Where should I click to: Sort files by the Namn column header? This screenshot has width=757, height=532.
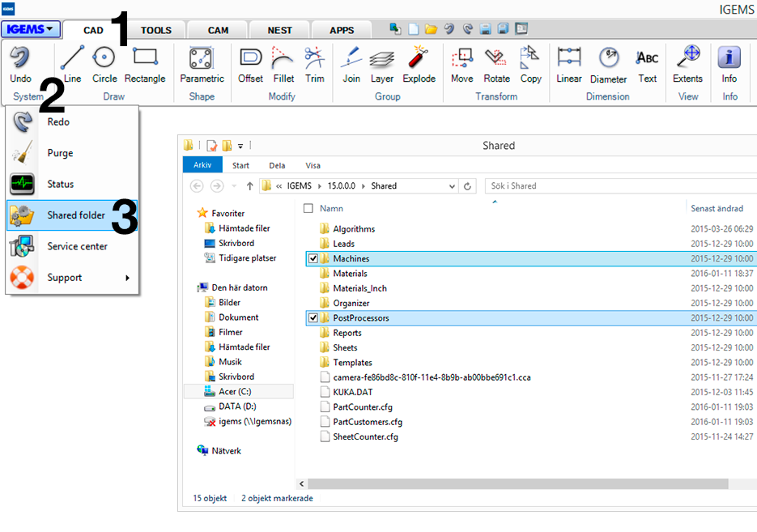point(331,208)
